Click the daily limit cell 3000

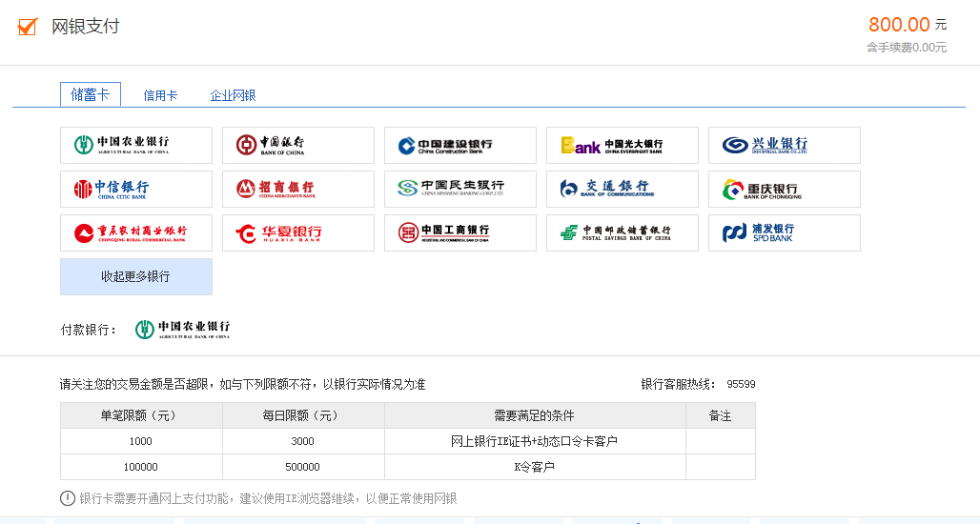coord(303,441)
